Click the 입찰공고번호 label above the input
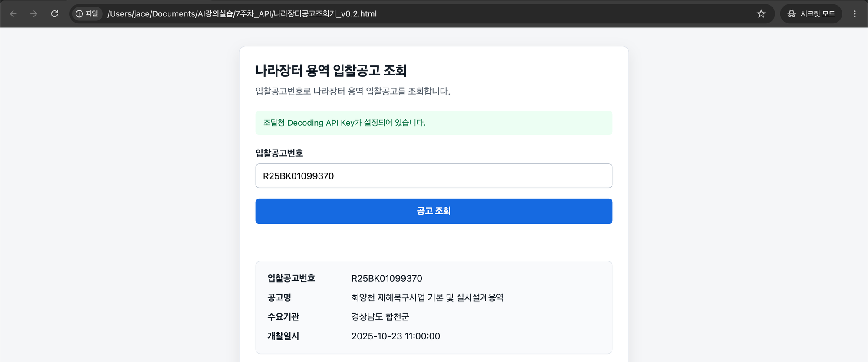Viewport: 868px width, 362px height. click(279, 153)
